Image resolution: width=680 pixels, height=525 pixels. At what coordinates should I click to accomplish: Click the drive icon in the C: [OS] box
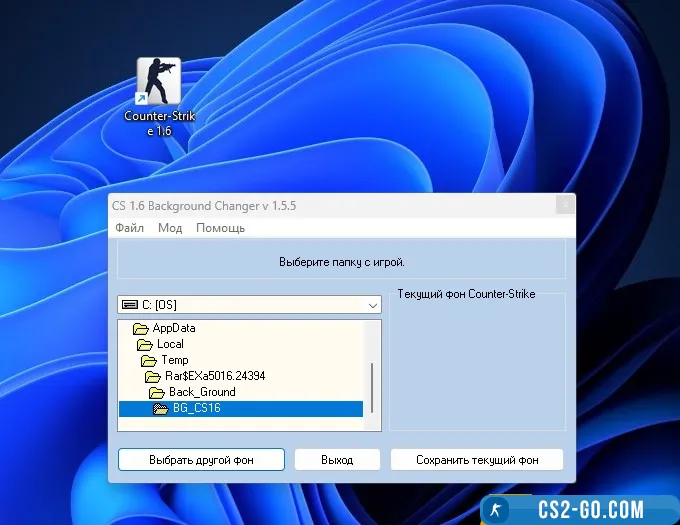128,304
